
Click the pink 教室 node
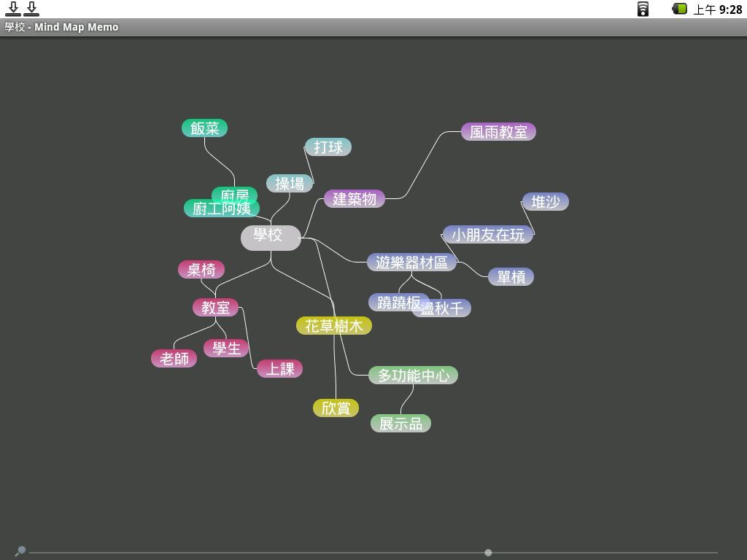click(215, 308)
